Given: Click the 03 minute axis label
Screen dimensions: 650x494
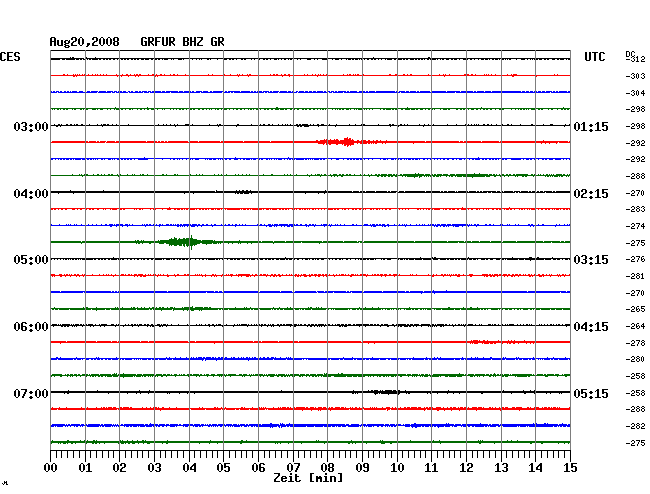Looking at the screenshot, I should [154, 468].
